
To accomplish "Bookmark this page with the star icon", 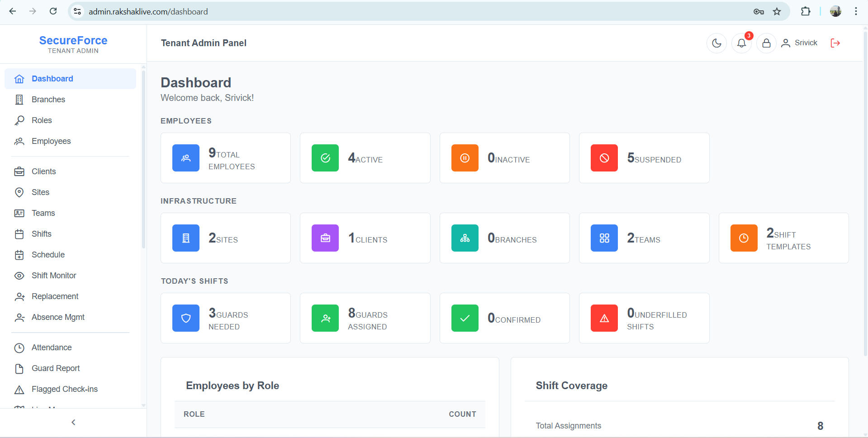I will tap(777, 12).
